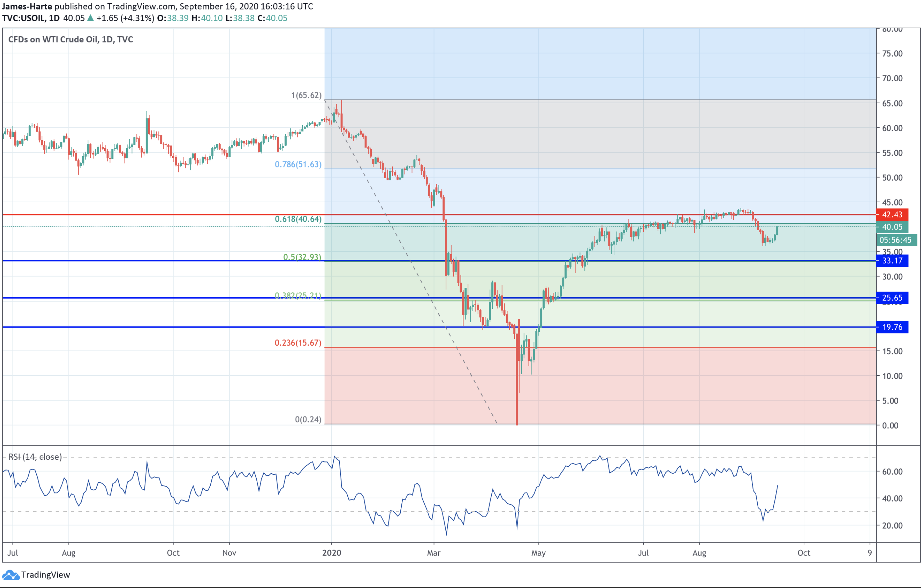The image size is (921, 588).
Task: Select the 0.618(40.64) Fibonacci level label
Action: [298, 219]
